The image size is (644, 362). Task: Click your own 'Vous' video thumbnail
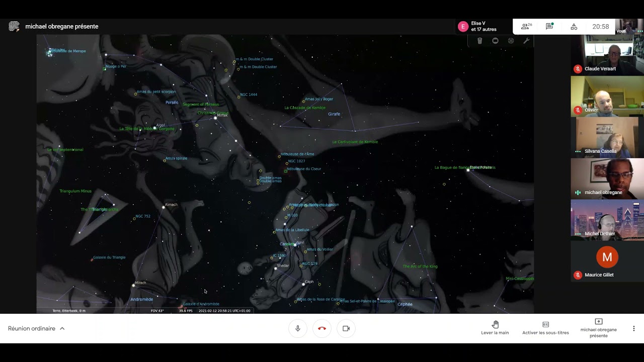628,27
